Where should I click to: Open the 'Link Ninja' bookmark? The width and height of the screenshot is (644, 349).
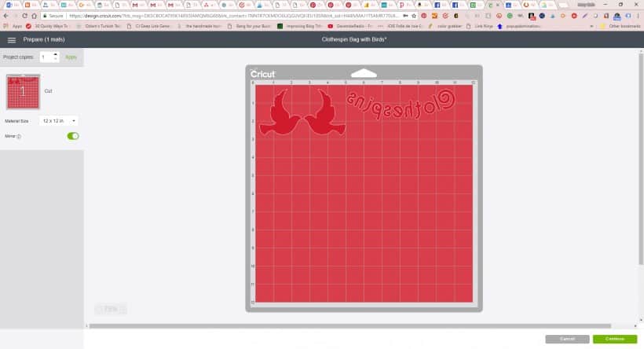480,26
